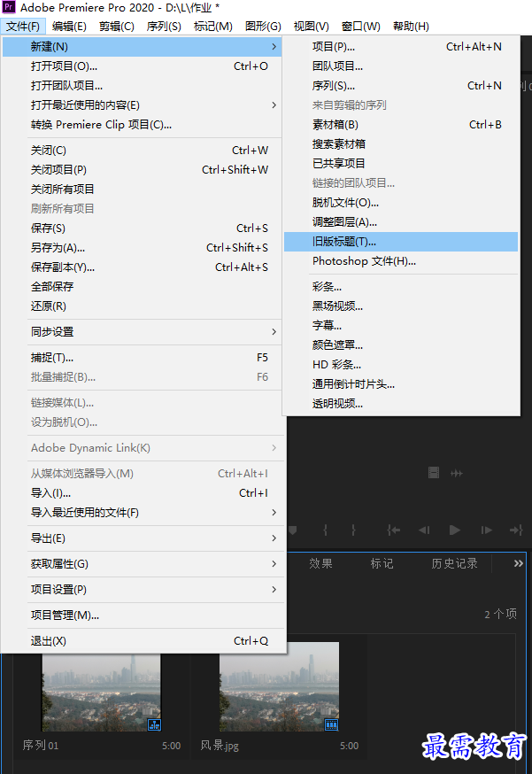Open the 视图(V) menu
Screen dimensions: 532x774
coord(311,27)
